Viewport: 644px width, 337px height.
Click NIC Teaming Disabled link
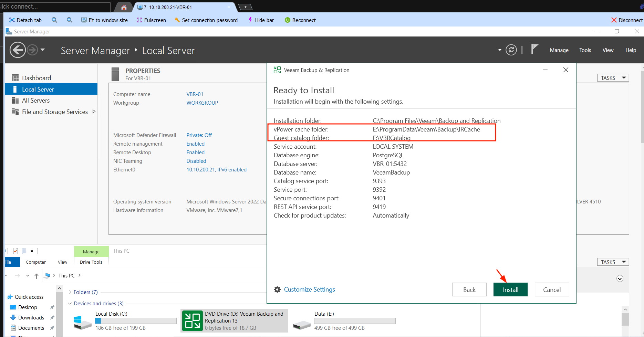196,161
